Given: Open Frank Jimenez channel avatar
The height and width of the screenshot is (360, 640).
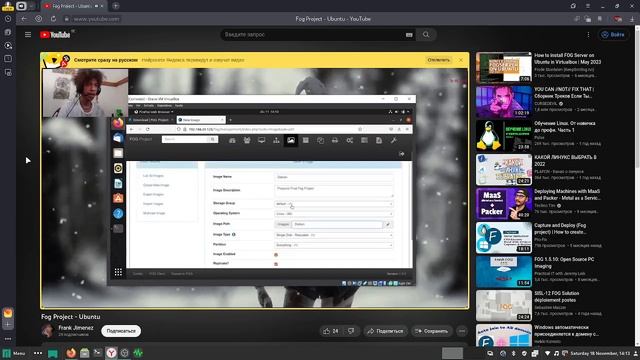Looking at the screenshot, I should coord(47,331).
